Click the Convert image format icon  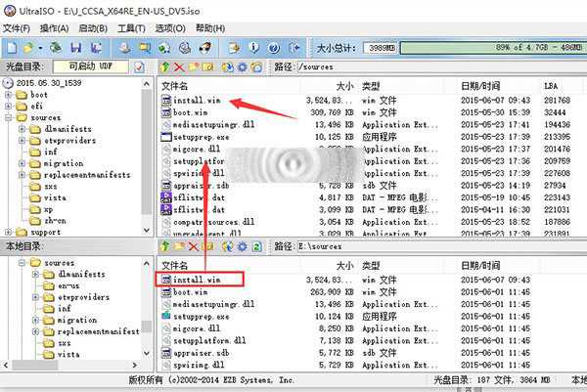pyautogui.click(x=145, y=48)
